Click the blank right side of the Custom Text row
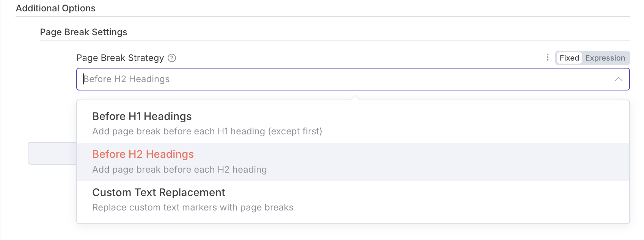The width and height of the screenshot is (644, 240). tap(493, 200)
